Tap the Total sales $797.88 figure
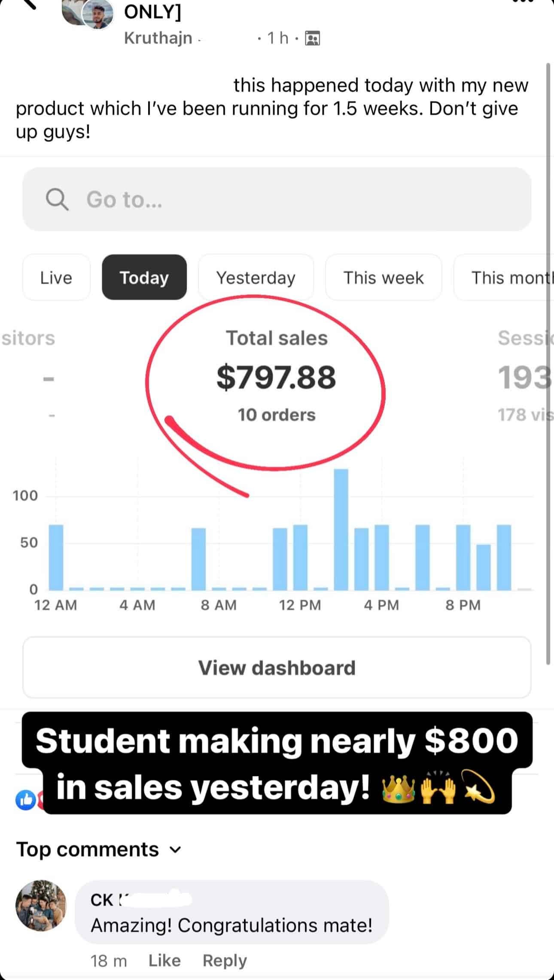 [x=276, y=378]
